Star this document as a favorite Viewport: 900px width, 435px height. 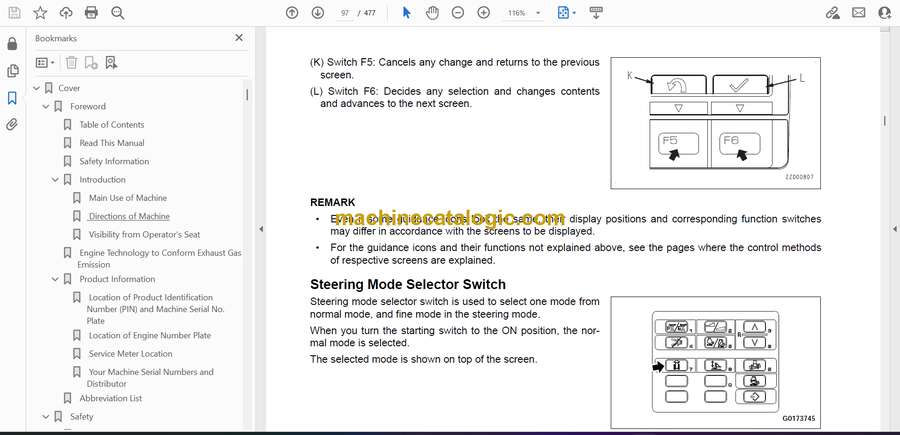[40, 13]
